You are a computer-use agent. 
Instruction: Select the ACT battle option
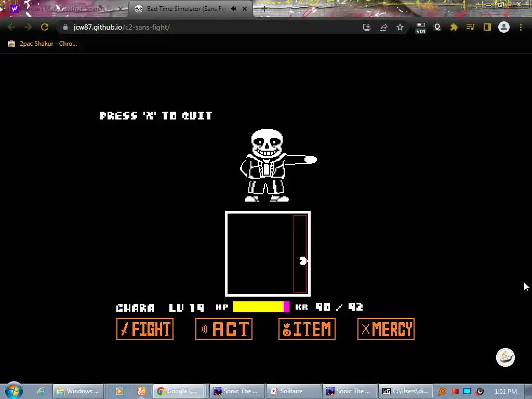224,329
